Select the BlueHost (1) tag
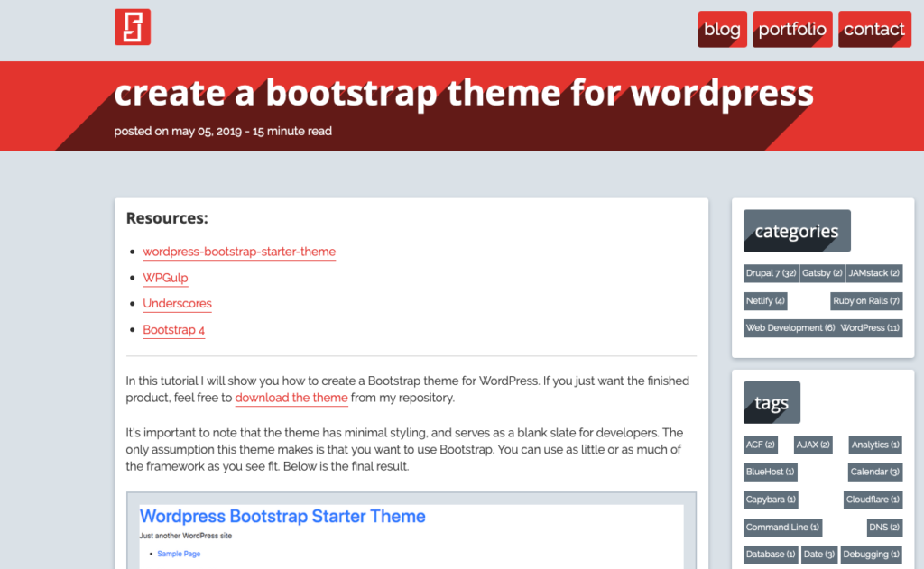This screenshot has height=569, width=924. coord(771,472)
